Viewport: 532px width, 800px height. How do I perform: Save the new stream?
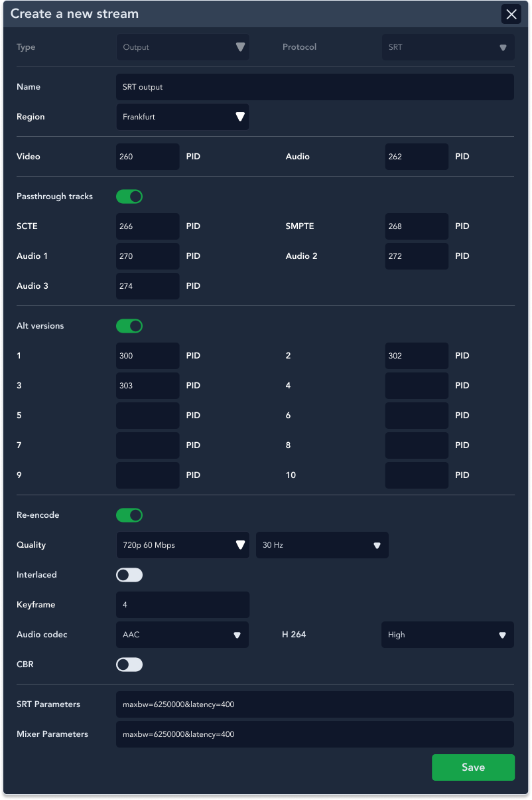pos(473,767)
